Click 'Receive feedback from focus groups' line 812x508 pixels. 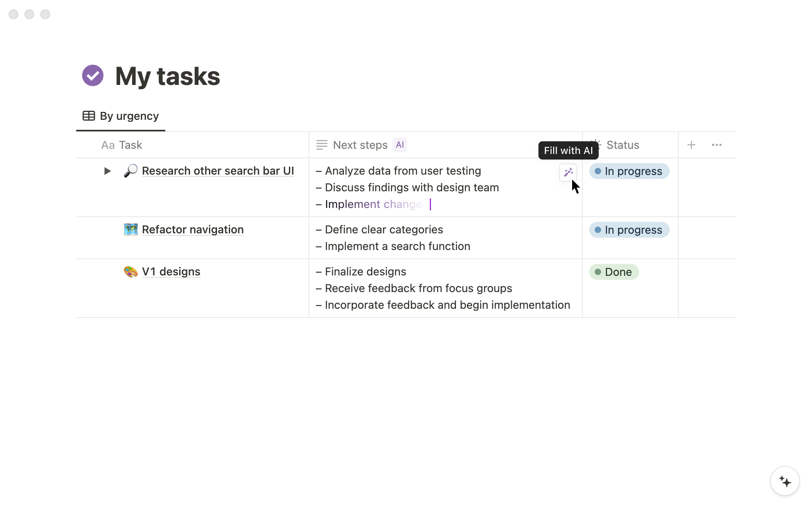[x=414, y=288]
